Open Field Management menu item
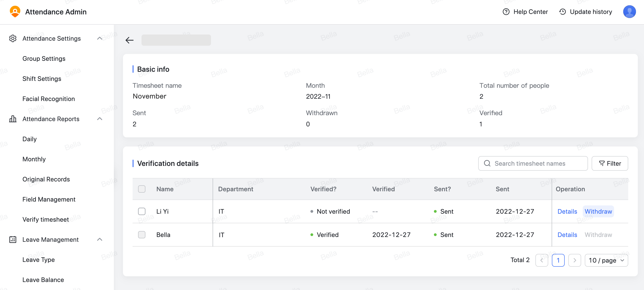The image size is (644, 290). click(x=49, y=199)
